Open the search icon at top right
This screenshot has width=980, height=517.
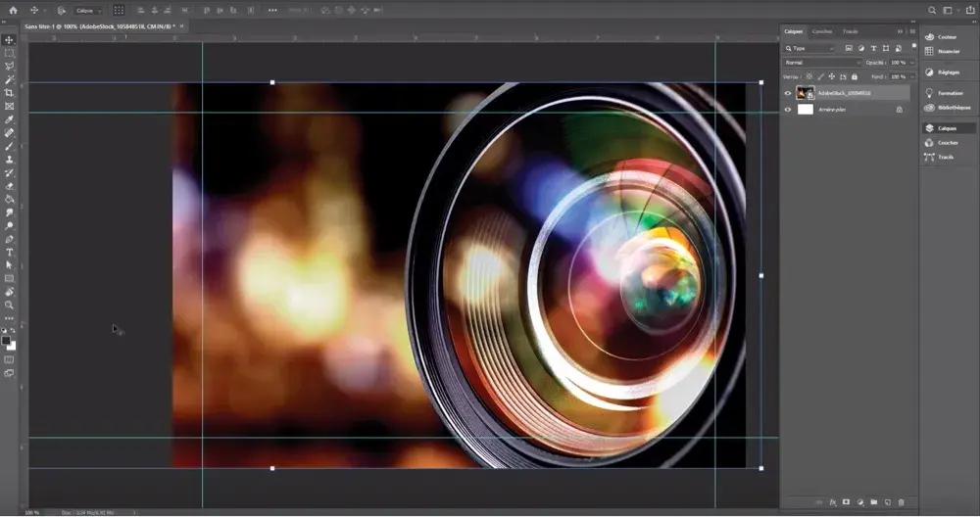point(932,10)
